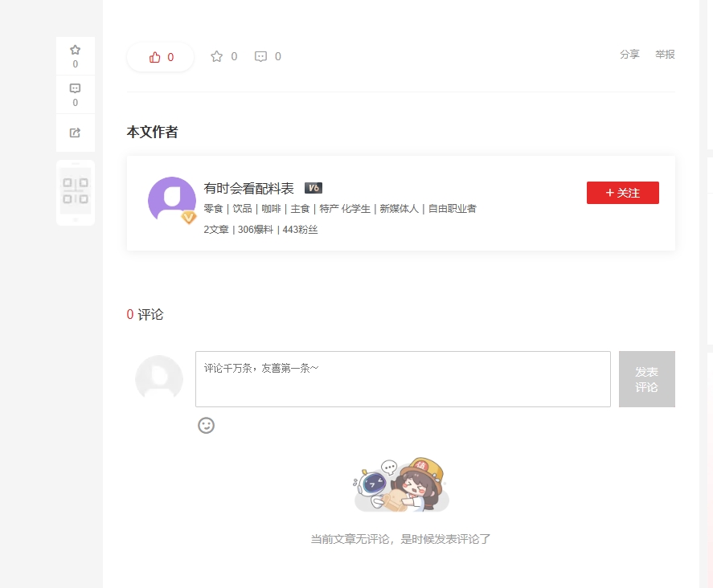Click the star favorite icon beside the like button
713x588 pixels.
[x=216, y=56]
